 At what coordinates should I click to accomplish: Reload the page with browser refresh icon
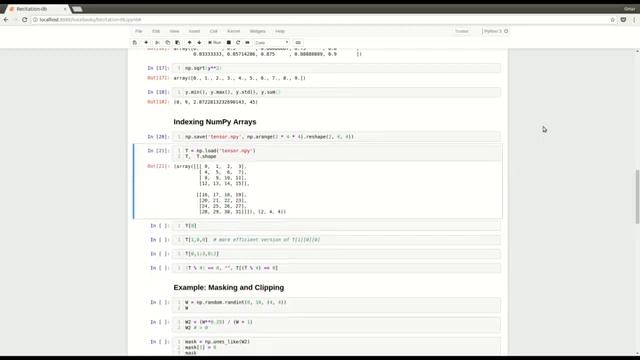[x=24, y=20]
